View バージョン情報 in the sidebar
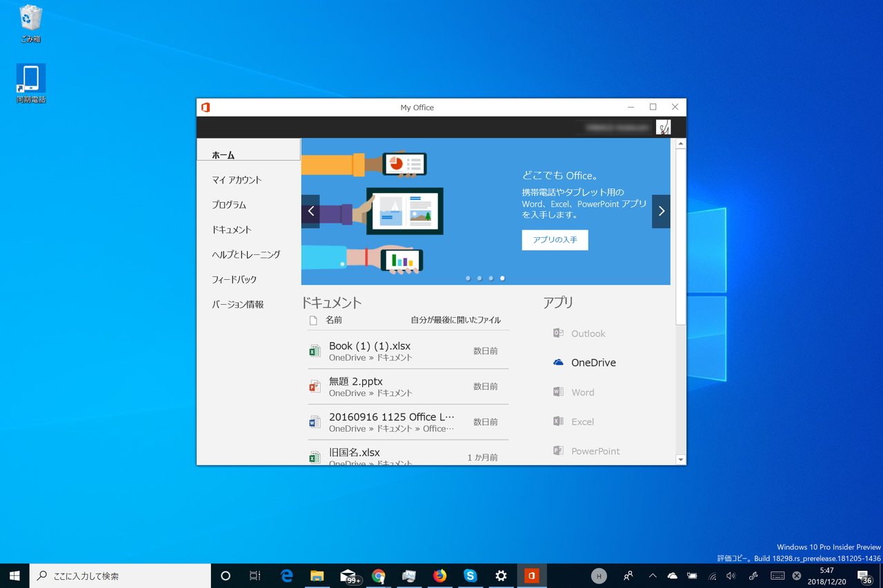883x588 pixels. (238, 304)
